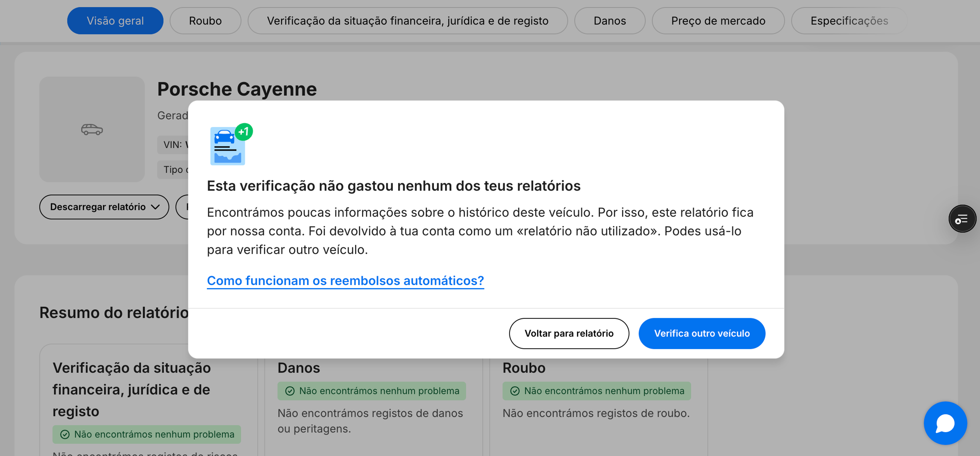Click the Danos summary card heading
Screen dimensions: 980x456
[299, 368]
